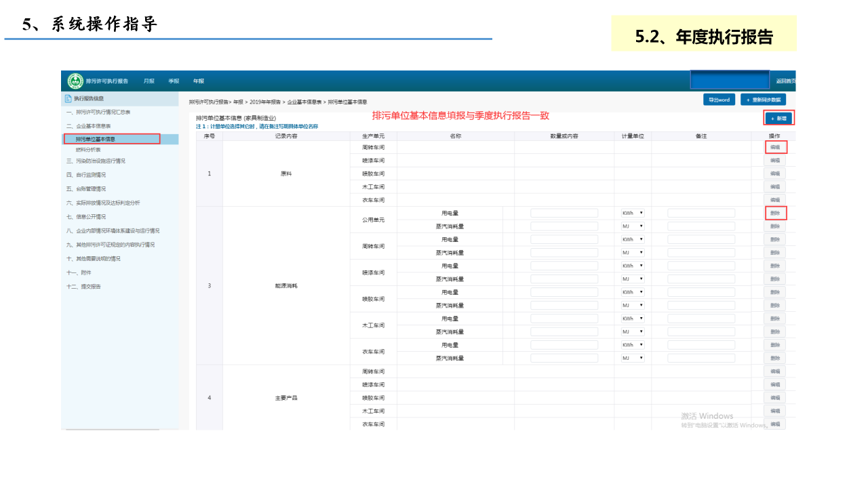Click the 执行报告信息 document icon
868x488 pixels.
(68, 98)
